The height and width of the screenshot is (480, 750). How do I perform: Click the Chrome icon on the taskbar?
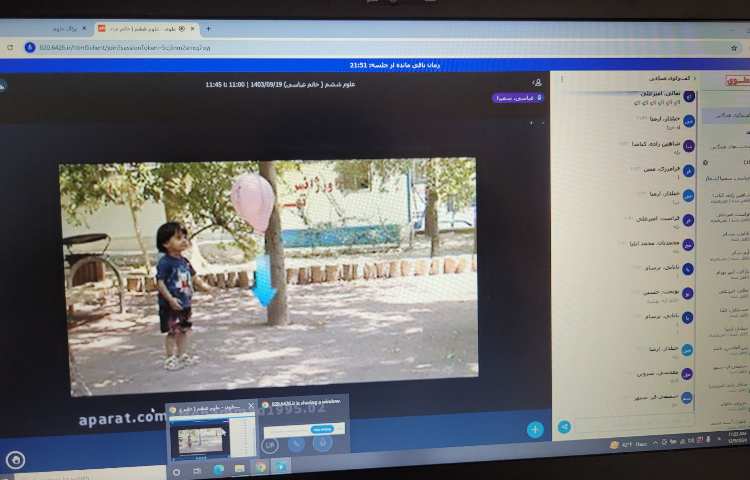click(x=260, y=467)
